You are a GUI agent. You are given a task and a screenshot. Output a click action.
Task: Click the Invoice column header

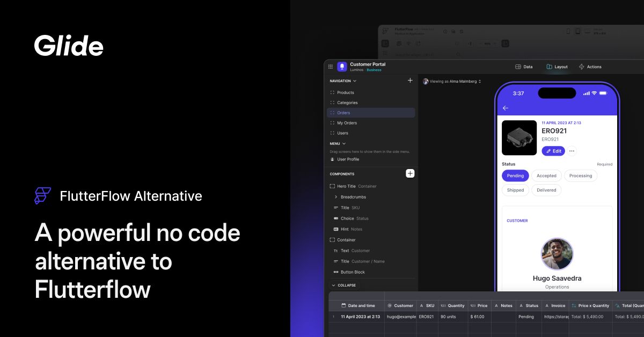554,305
